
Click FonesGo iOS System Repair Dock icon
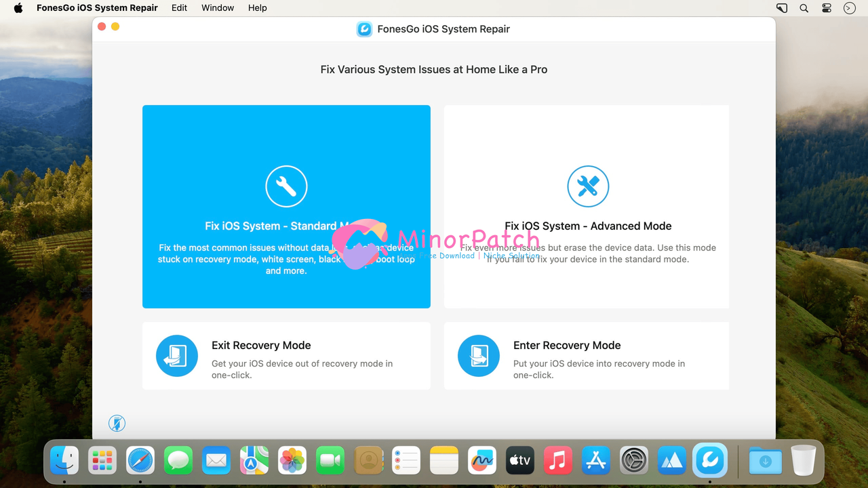pos(710,461)
